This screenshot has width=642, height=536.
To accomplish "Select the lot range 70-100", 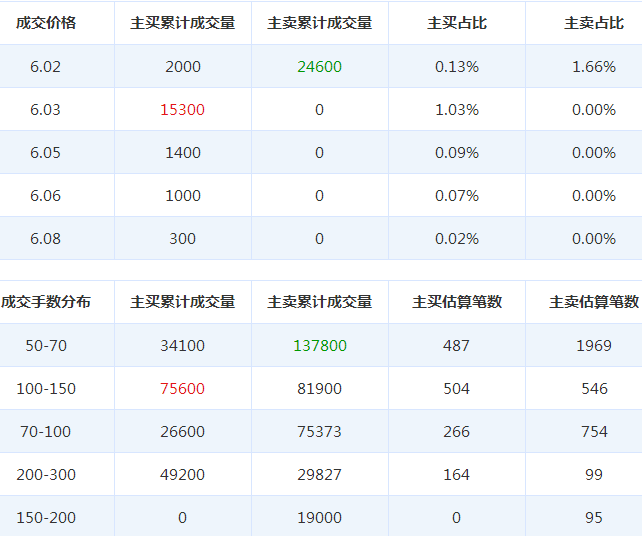I will [x=45, y=432].
